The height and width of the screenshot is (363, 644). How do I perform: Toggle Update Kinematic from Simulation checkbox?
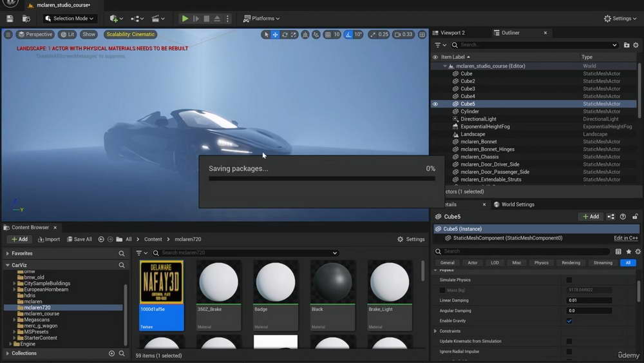[x=569, y=341]
